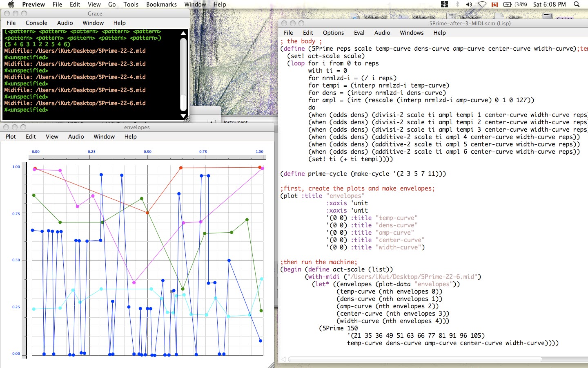Open Audio menu in the envelopes window
Image resolution: width=588 pixels, height=368 pixels.
pyautogui.click(x=76, y=137)
